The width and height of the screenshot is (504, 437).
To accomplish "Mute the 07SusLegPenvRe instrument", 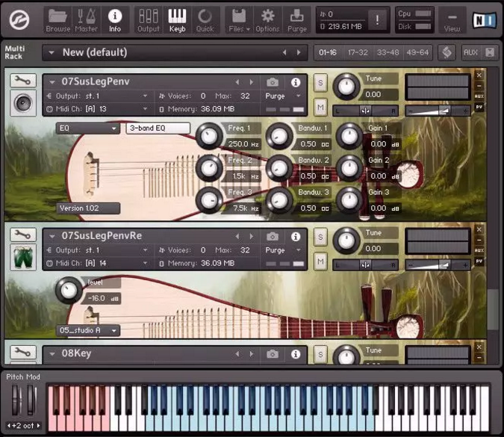I will (320, 261).
